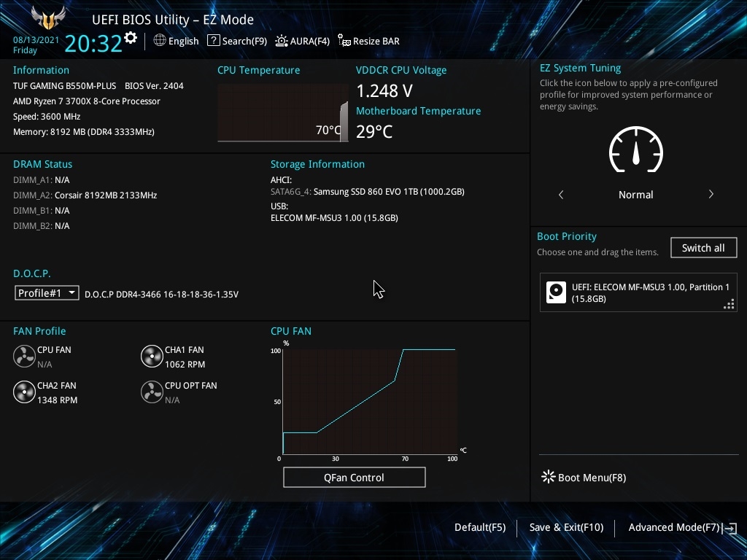Open AURA(F4) lighting settings
This screenshot has height=560, width=747.
[303, 41]
